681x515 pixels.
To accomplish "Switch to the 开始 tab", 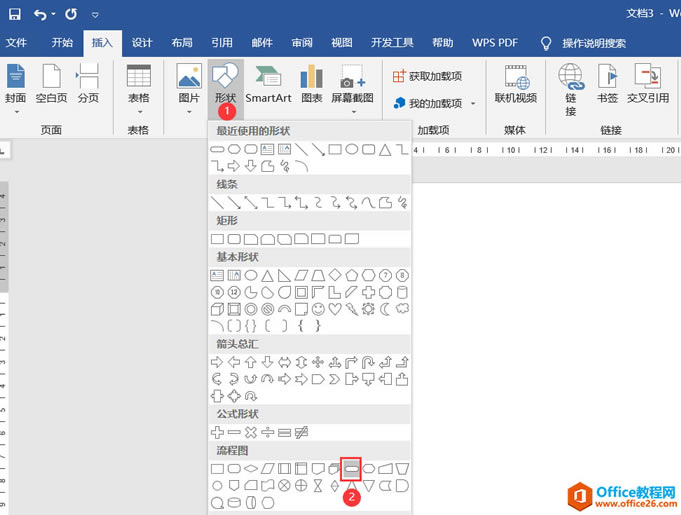I will (x=62, y=43).
